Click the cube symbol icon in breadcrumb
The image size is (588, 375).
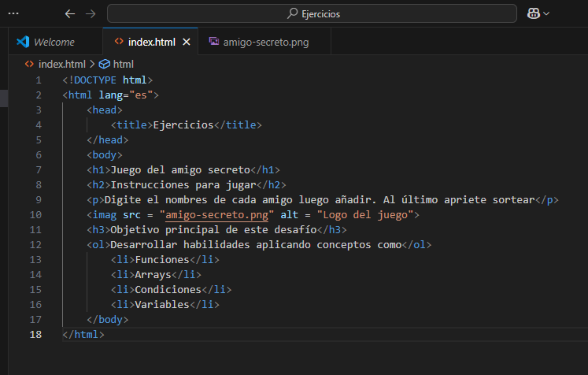(104, 64)
